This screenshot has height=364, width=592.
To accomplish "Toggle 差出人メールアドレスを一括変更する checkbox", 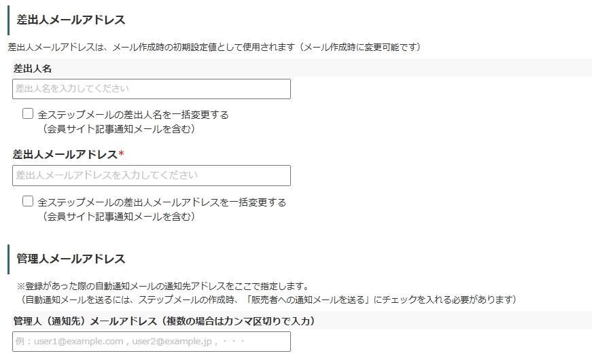I will tap(28, 201).
